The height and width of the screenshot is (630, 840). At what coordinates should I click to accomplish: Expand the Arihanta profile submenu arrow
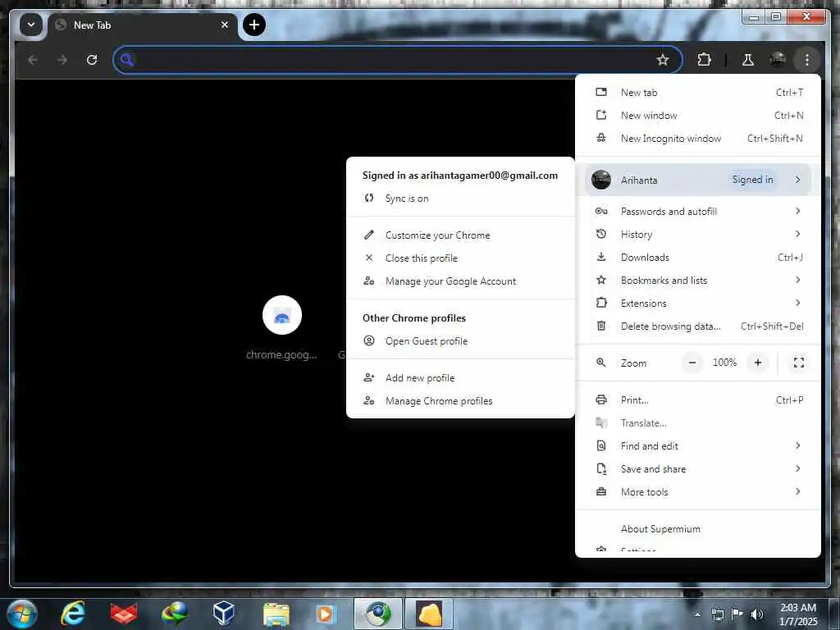coord(797,180)
